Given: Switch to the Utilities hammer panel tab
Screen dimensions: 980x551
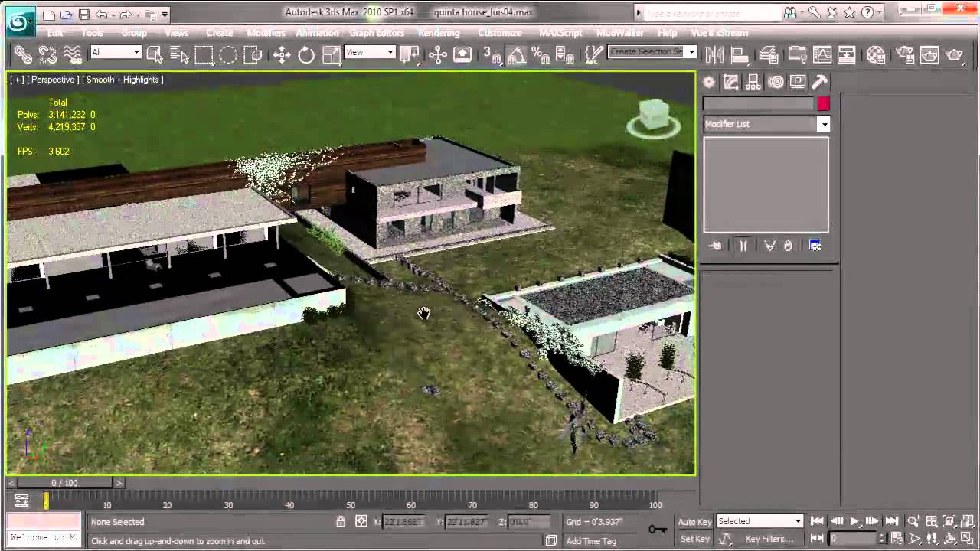Looking at the screenshot, I should click(x=819, y=82).
